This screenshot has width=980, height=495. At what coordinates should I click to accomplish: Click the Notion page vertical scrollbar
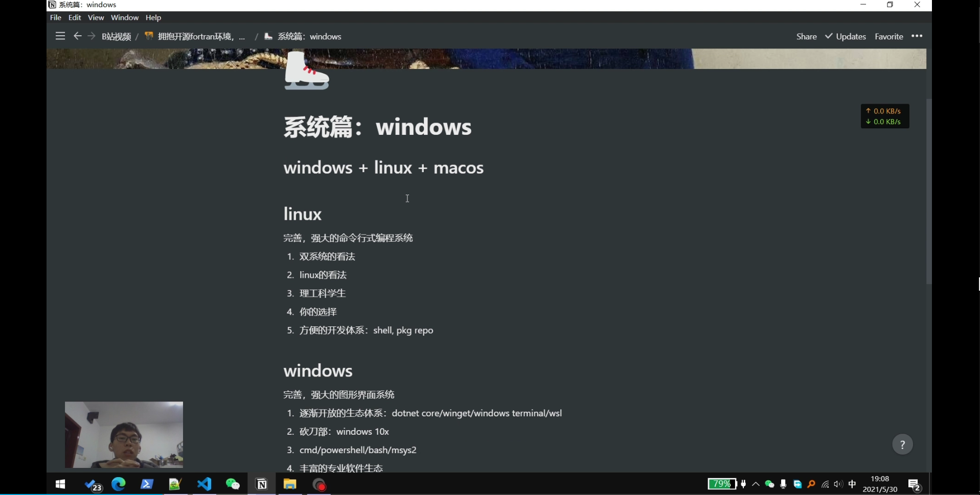[929, 192]
